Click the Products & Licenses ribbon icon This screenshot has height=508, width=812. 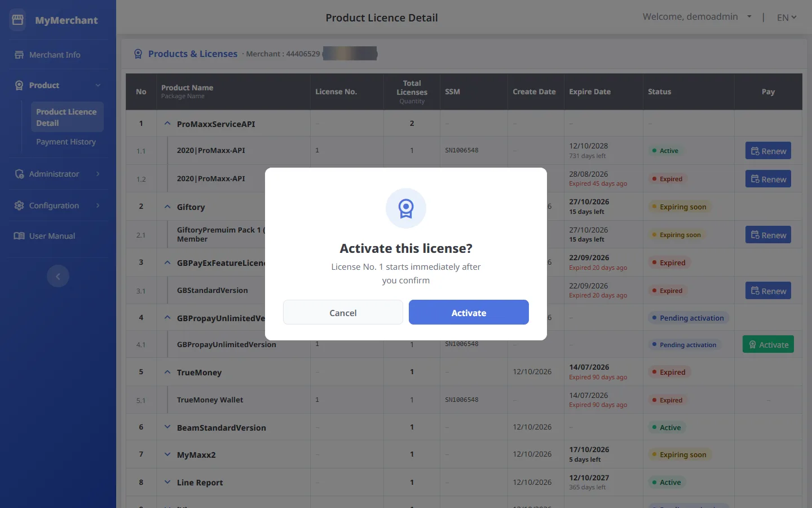click(x=138, y=54)
